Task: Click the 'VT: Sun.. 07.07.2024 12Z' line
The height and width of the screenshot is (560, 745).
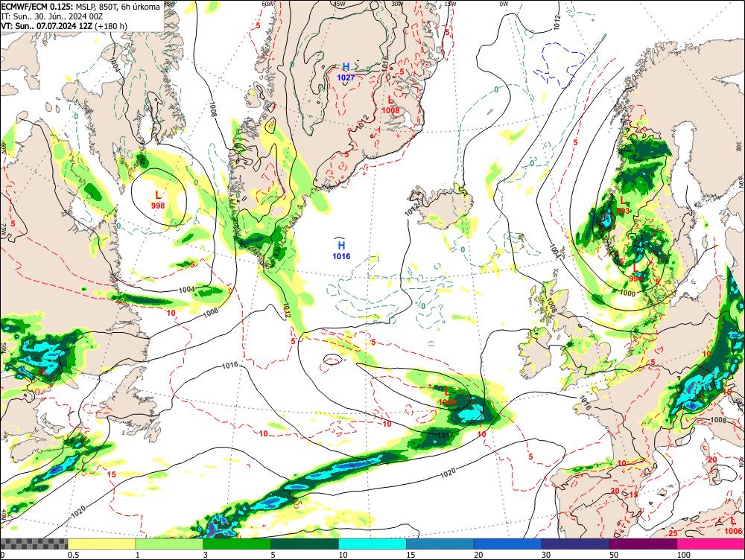Action: click(x=64, y=25)
